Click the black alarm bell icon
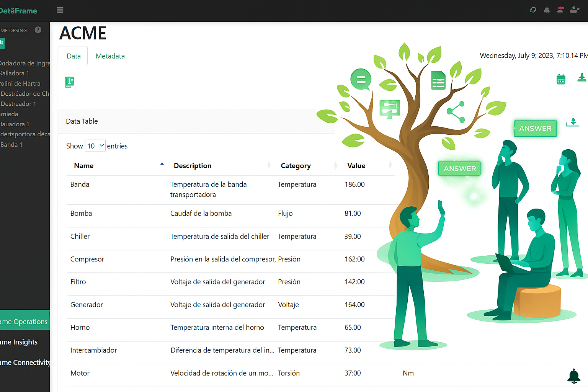 [x=573, y=376]
